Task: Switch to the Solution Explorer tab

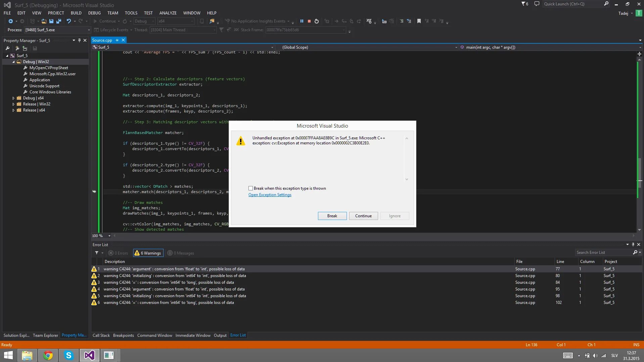Action: click(x=16, y=335)
